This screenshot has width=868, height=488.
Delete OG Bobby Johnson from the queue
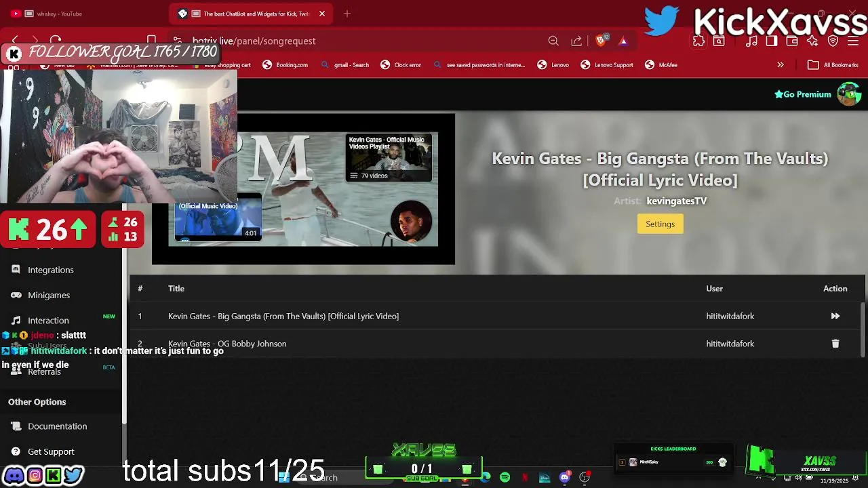click(x=835, y=344)
